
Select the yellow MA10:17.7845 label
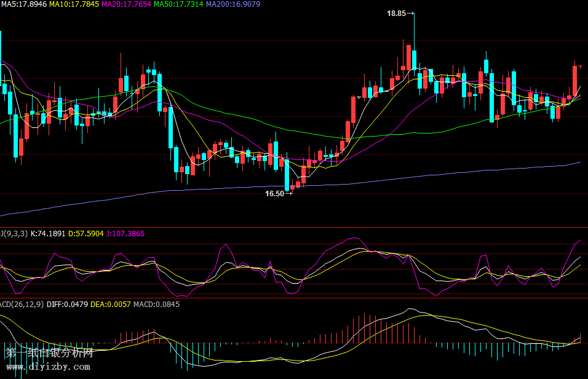[x=74, y=4]
